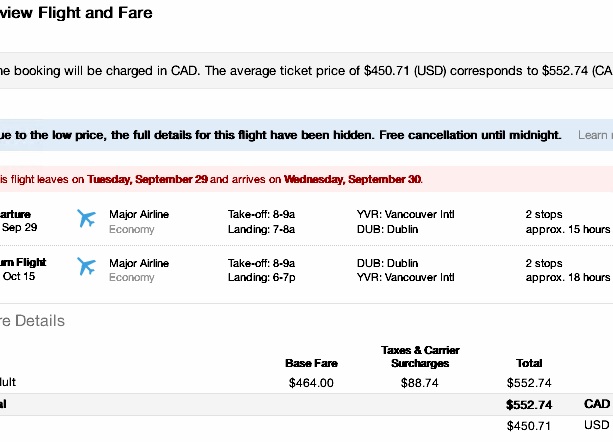613x442 pixels.
Task: Click the USD price $450.71
Action: pyautogui.click(x=529, y=426)
